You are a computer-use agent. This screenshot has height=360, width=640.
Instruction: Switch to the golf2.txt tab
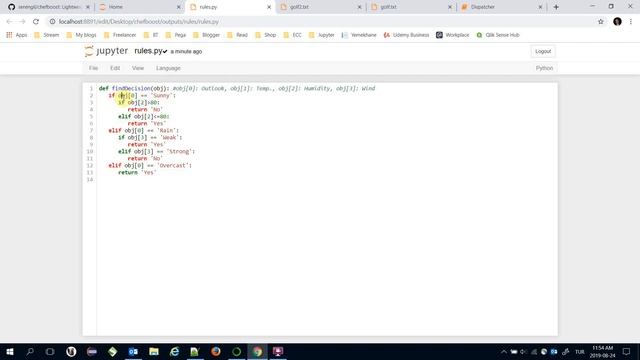(320, 7)
